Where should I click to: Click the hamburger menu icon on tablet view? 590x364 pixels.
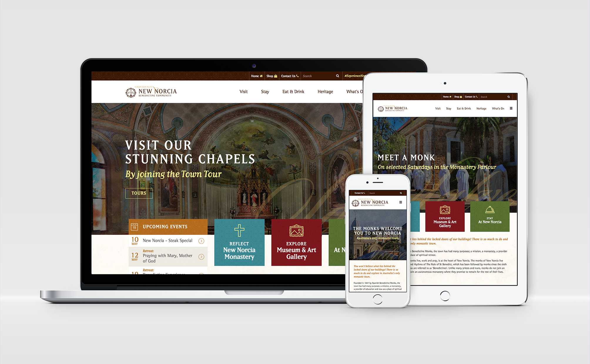point(511,114)
